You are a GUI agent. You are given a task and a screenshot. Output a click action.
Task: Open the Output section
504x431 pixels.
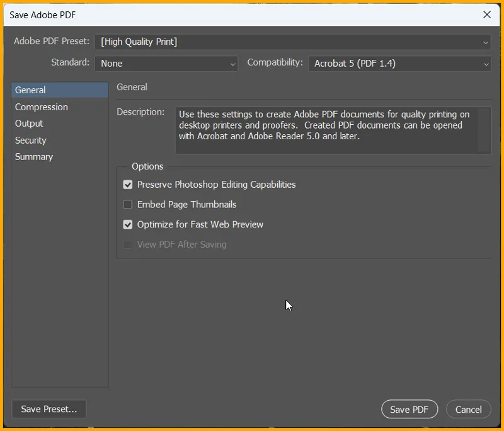[28, 124]
